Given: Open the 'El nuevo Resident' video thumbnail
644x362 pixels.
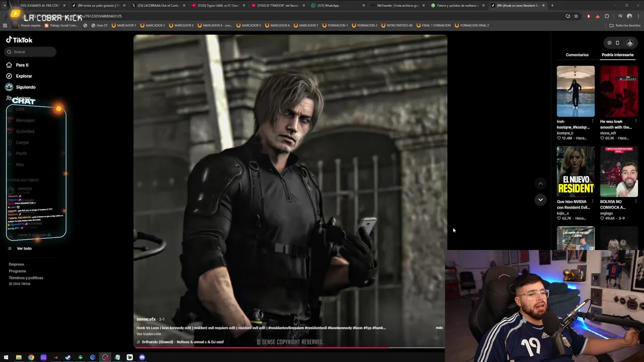Looking at the screenshot, I should point(576,171).
